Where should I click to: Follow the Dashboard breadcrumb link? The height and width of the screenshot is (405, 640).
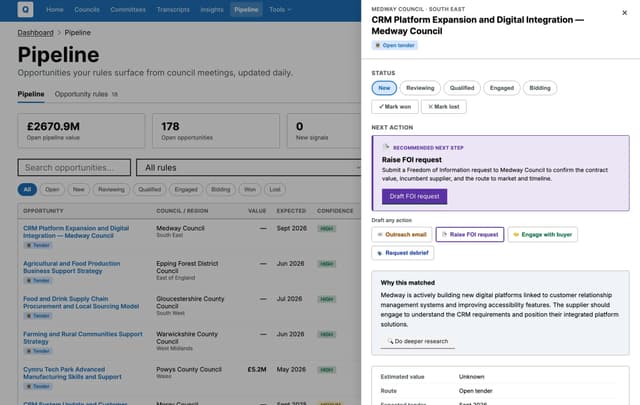coord(36,33)
